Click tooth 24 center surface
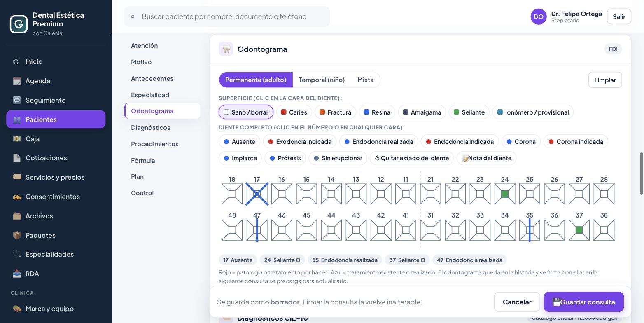The width and height of the screenshot is (644, 323). coord(505,194)
